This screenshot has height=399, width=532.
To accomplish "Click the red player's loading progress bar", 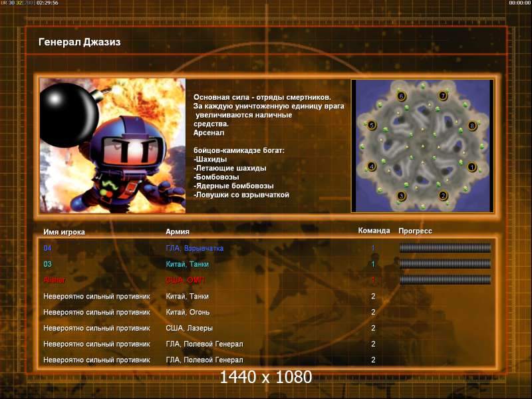I will (x=445, y=280).
